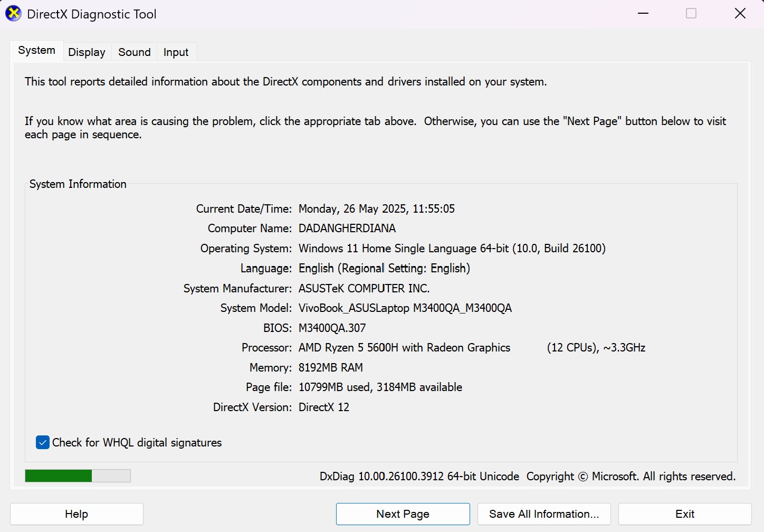The height and width of the screenshot is (532, 764).
Task: Click the 10799MB used page file value
Action: point(335,387)
